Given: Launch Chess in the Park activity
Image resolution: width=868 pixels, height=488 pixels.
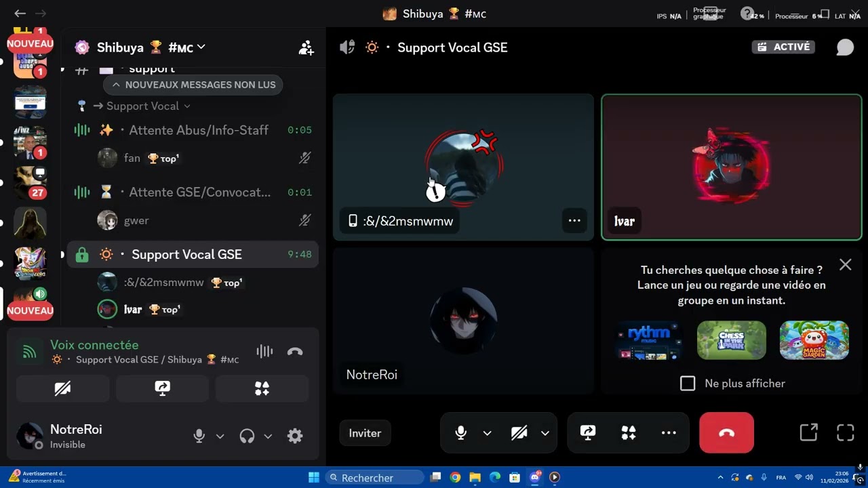Looking at the screenshot, I should pos(732,340).
